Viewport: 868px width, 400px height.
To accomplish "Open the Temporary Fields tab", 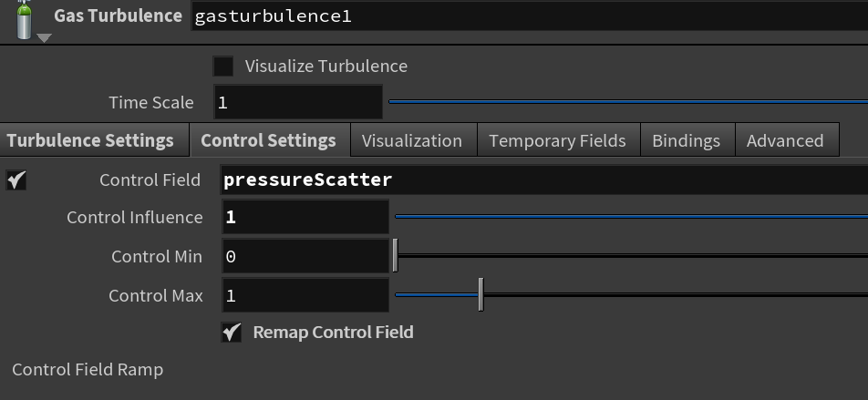I will coord(557,140).
